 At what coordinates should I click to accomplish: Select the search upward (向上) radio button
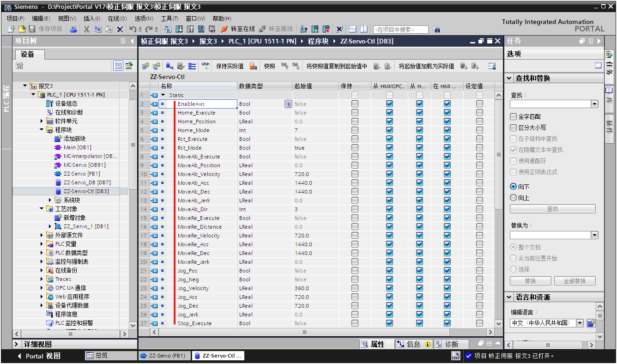[513, 198]
